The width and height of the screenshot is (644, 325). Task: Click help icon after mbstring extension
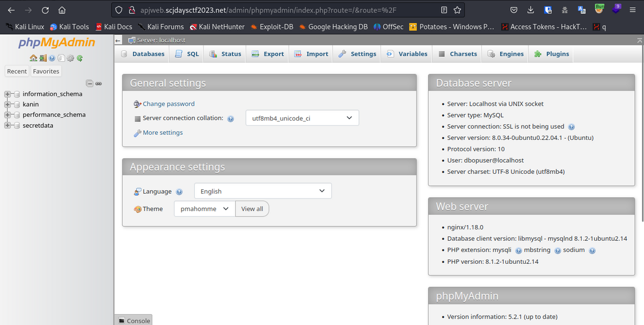558,250
